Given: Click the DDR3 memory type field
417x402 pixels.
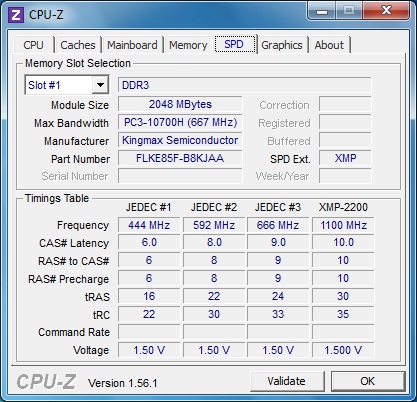Looking at the screenshot, I should (245, 85).
